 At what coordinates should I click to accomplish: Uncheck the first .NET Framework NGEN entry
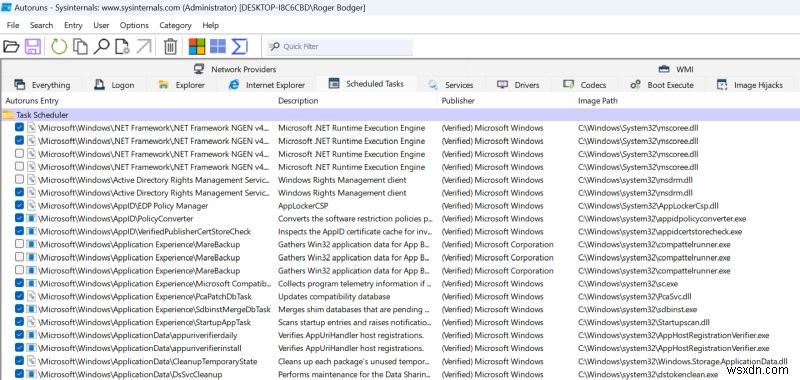(19, 128)
